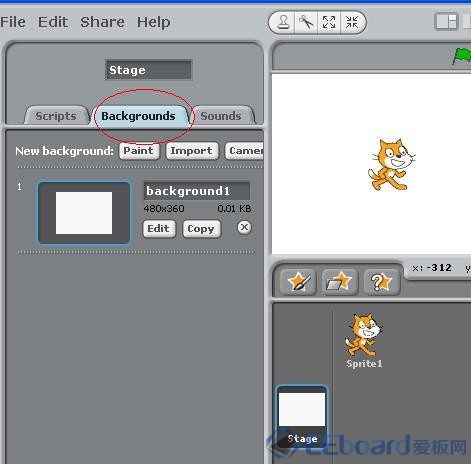
Task: Select the Duplicate stamp tool
Action: pos(283,23)
